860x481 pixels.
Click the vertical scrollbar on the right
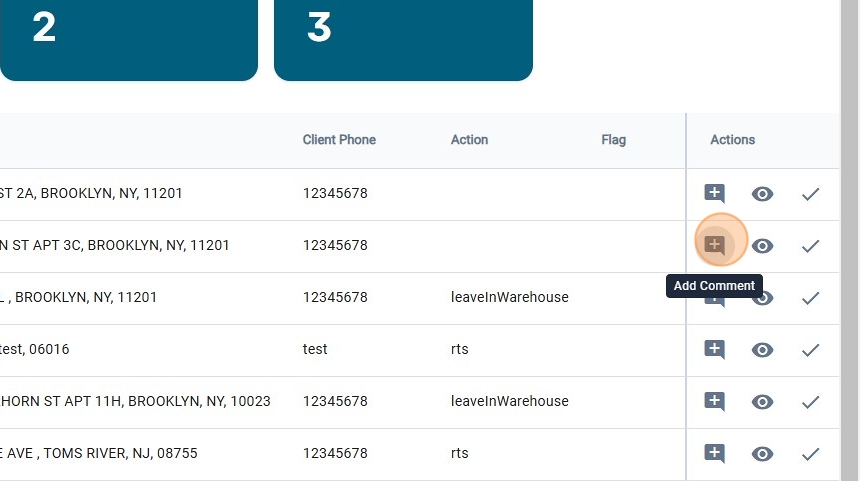[x=849, y=240]
